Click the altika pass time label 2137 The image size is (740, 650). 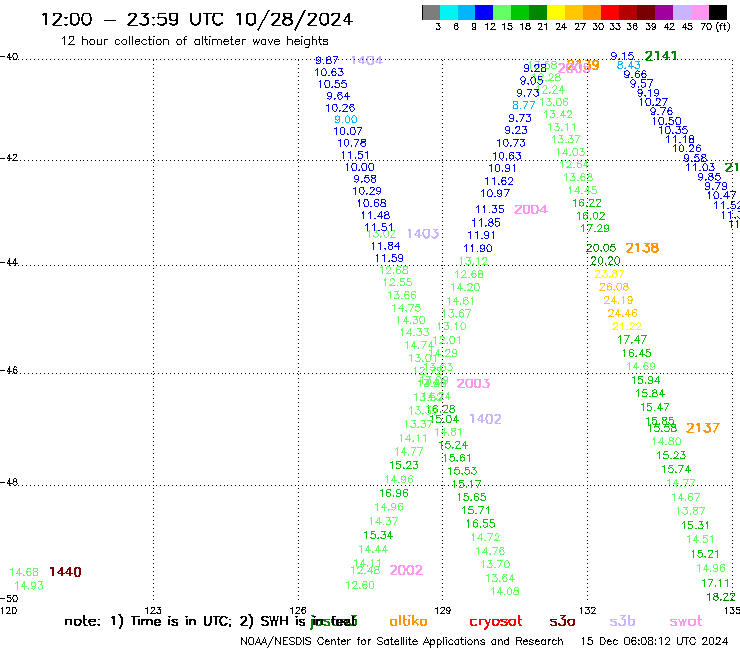coord(703,428)
